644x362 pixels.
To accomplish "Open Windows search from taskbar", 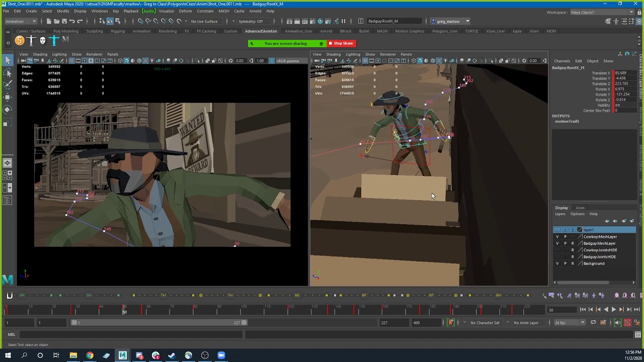I will [24, 356].
